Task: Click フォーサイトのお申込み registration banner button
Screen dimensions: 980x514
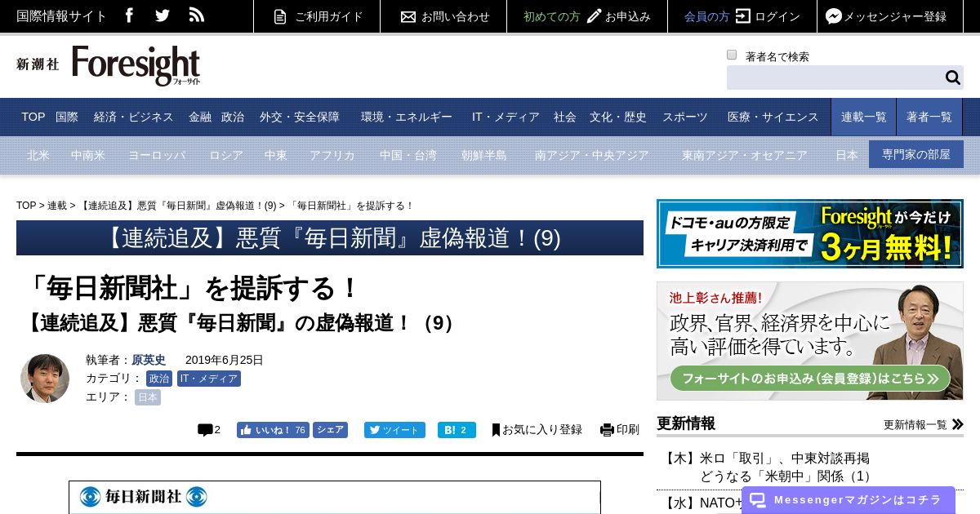Action: [x=810, y=379]
